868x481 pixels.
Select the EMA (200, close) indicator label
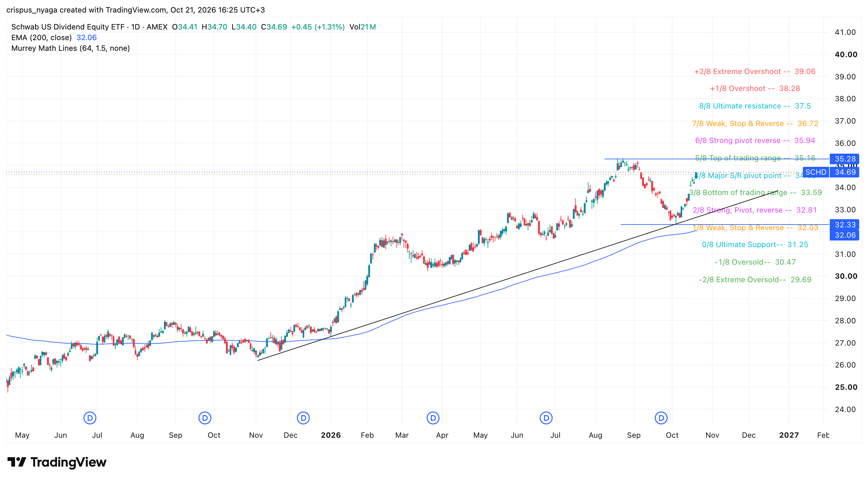pos(41,37)
